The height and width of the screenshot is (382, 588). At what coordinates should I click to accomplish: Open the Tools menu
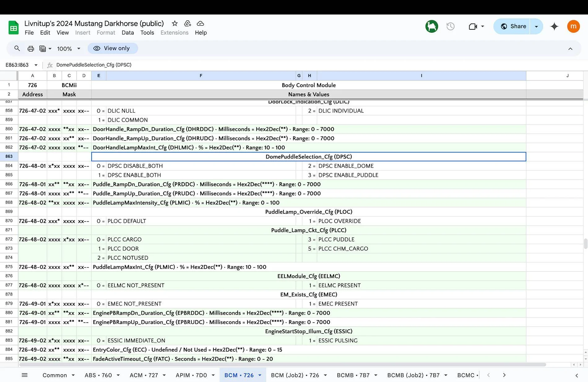coord(147,32)
